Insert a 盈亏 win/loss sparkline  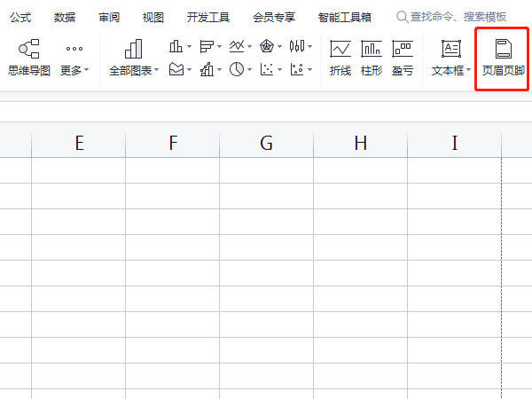(403, 58)
